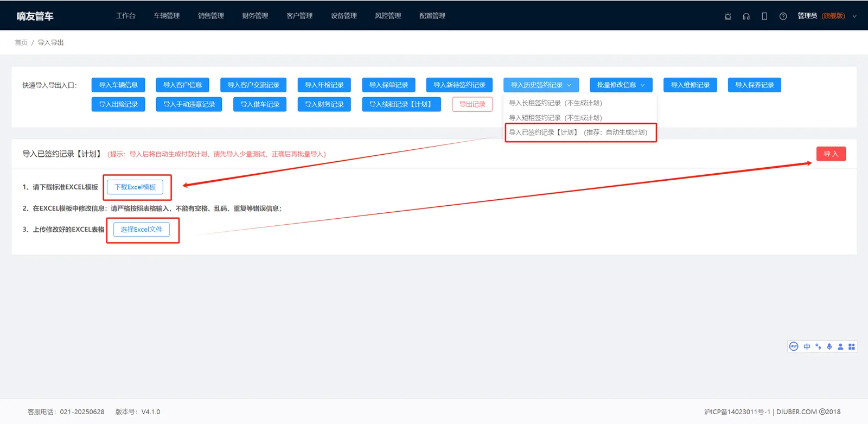
Task: Click the headset customer service icon
Action: pyautogui.click(x=746, y=16)
